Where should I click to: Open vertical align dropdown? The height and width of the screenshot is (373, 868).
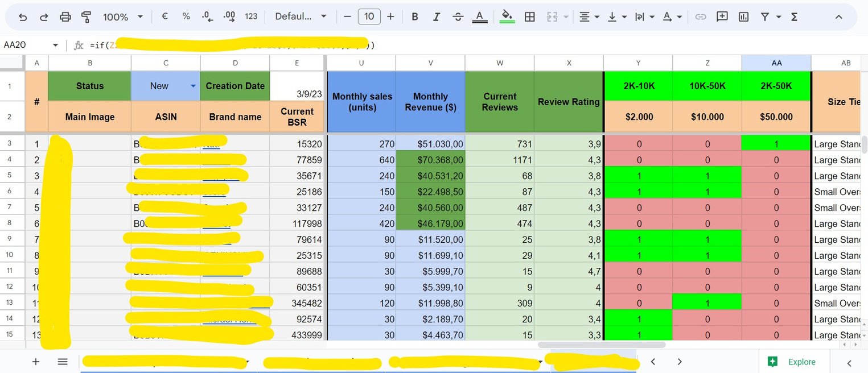click(616, 16)
